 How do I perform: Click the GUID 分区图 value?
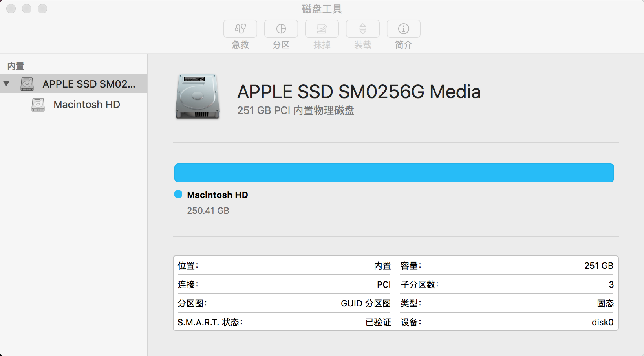[x=366, y=303]
